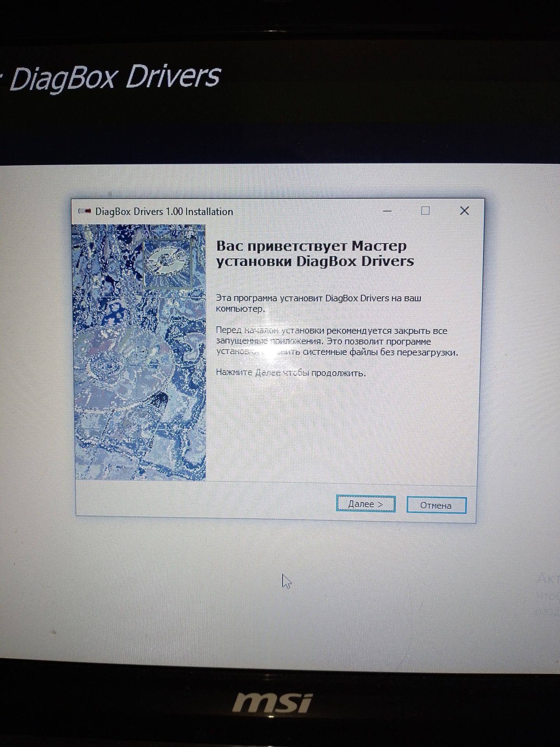Cancel setup with the Отмена button
This screenshot has height=747, width=560.
point(436,505)
